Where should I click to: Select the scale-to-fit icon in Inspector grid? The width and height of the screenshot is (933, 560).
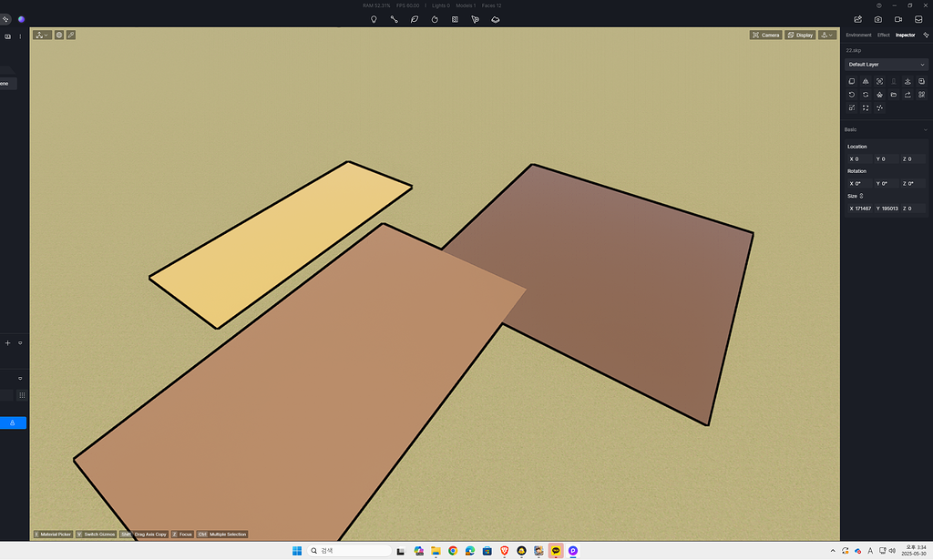pyautogui.click(x=866, y=107)
